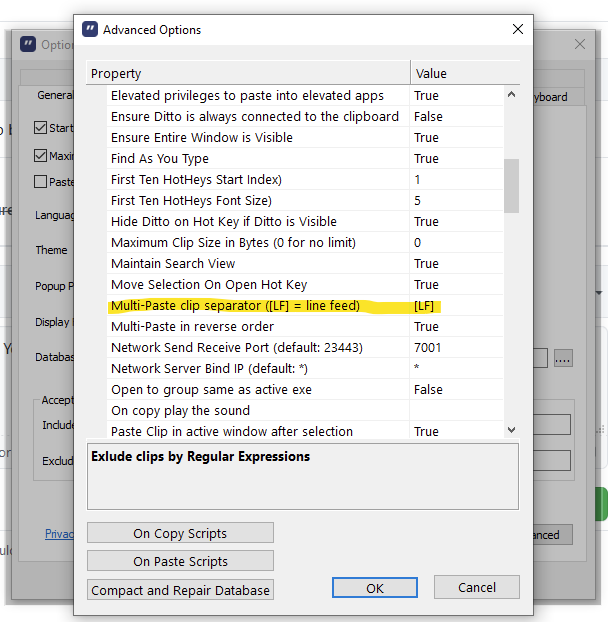Select Elevated privileges to paste into elevated apps row
Image resolution: width=608 pixels, height=622 pixels.
(305, 96)
